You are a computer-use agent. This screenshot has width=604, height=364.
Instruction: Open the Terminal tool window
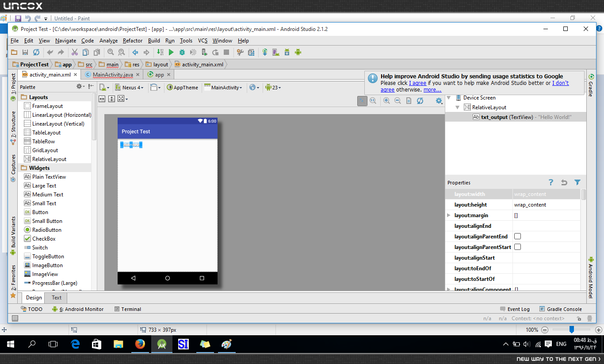(128, 309)
